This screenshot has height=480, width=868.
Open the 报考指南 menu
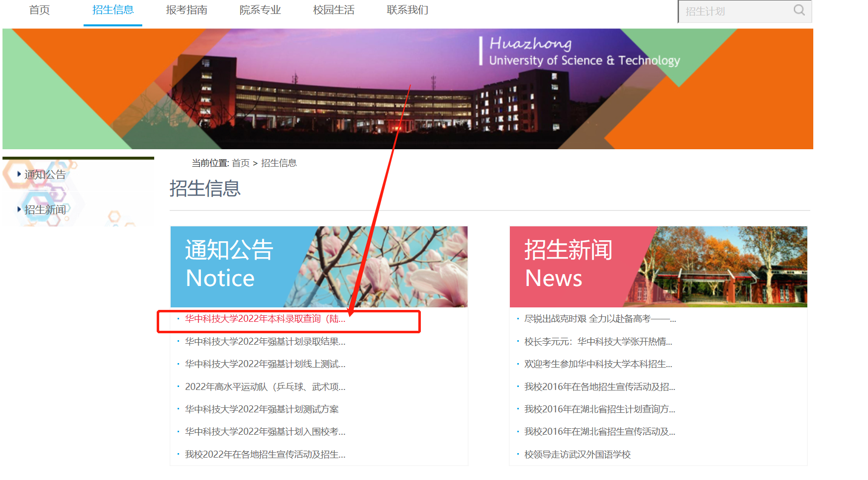click(x=187, y=10)
